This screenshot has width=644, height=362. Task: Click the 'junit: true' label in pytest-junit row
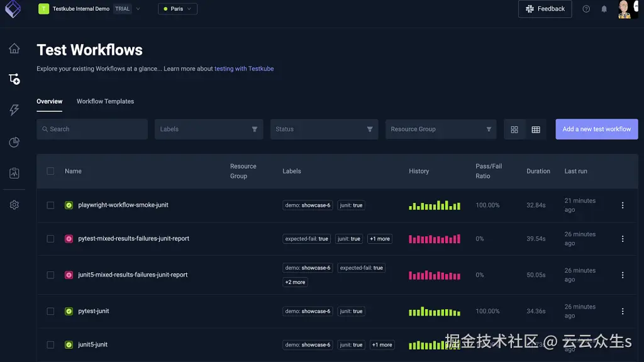point(351,311)
